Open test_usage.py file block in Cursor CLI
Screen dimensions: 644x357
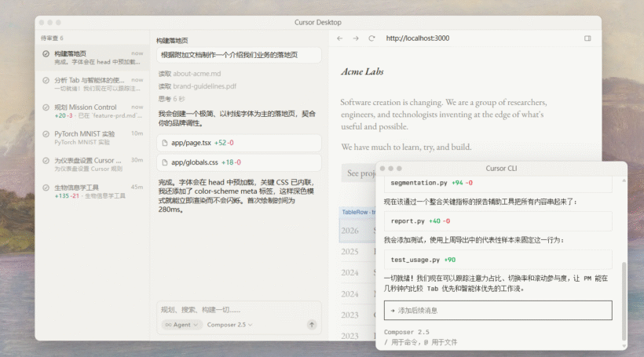[498, 260]
